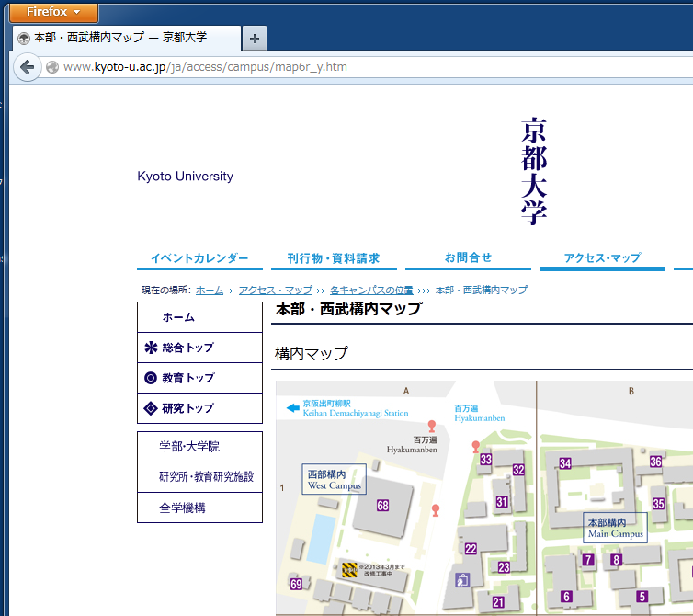This screenshot has height=616, width=693.
Task: Click the circle icon beside 教育トップ
Action: tap(151, 378)
